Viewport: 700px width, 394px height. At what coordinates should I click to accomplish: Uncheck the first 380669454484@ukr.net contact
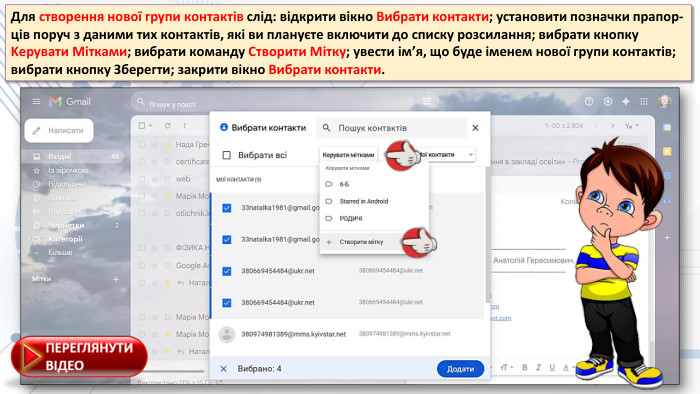pos(227,271)
